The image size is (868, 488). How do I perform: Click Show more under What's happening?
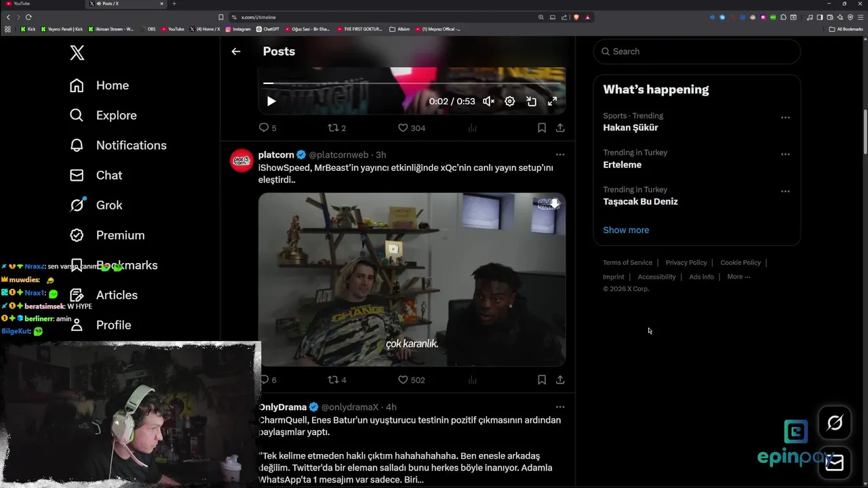click(x=626, y=230)
